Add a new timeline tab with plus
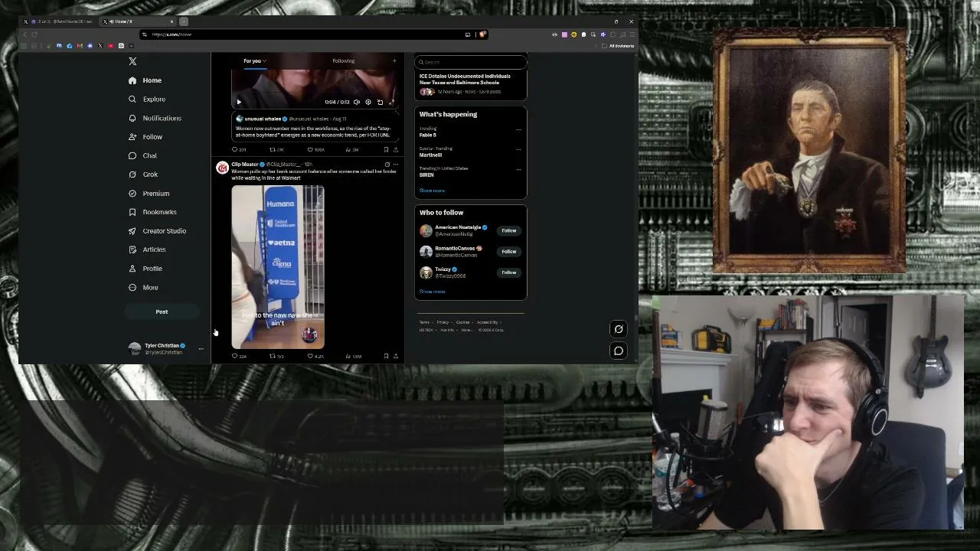Viewport: 980px width, 551px height. [394, 61]
